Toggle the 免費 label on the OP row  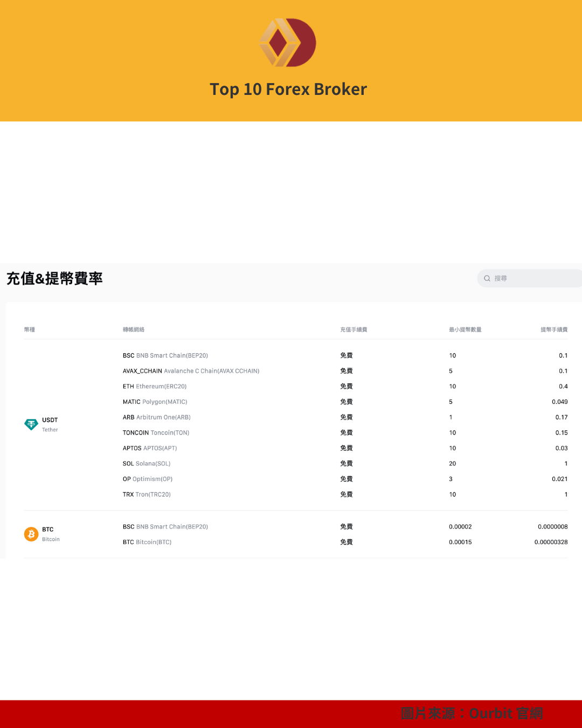point(347,479)
